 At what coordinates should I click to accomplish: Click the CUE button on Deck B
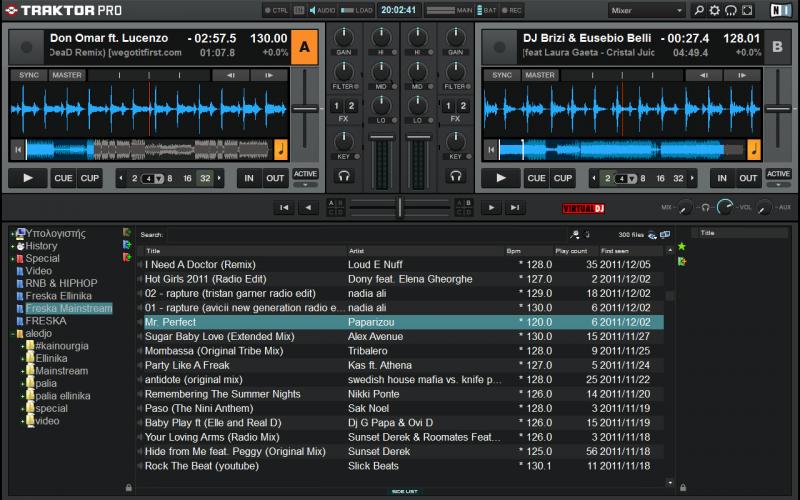tap(537, 178)
